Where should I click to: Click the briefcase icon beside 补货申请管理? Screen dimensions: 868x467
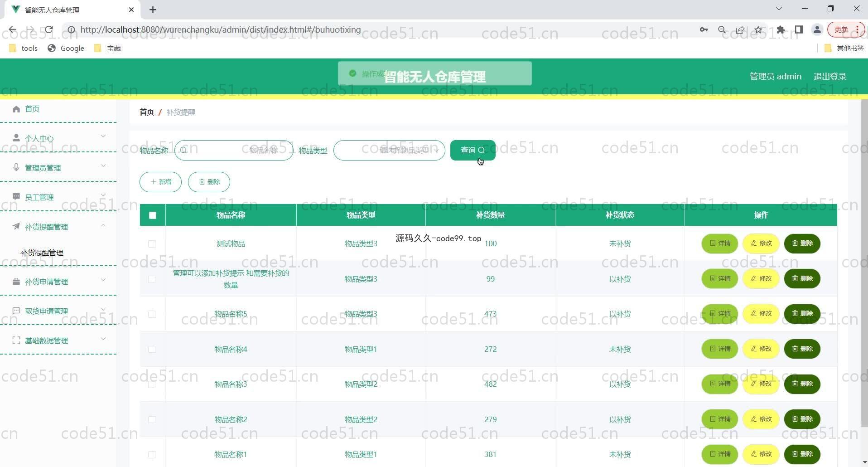[16, 282]
